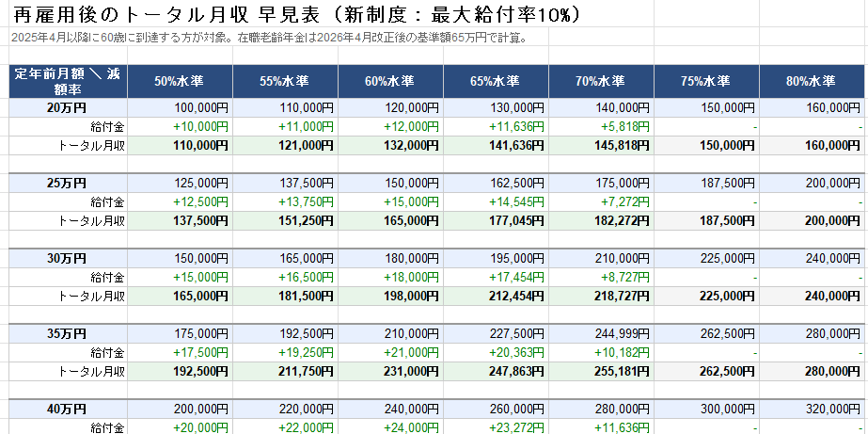This screenshot has height=434, width=868.
Task: Select the '80%水準' column header
Action: pos(812,82)
